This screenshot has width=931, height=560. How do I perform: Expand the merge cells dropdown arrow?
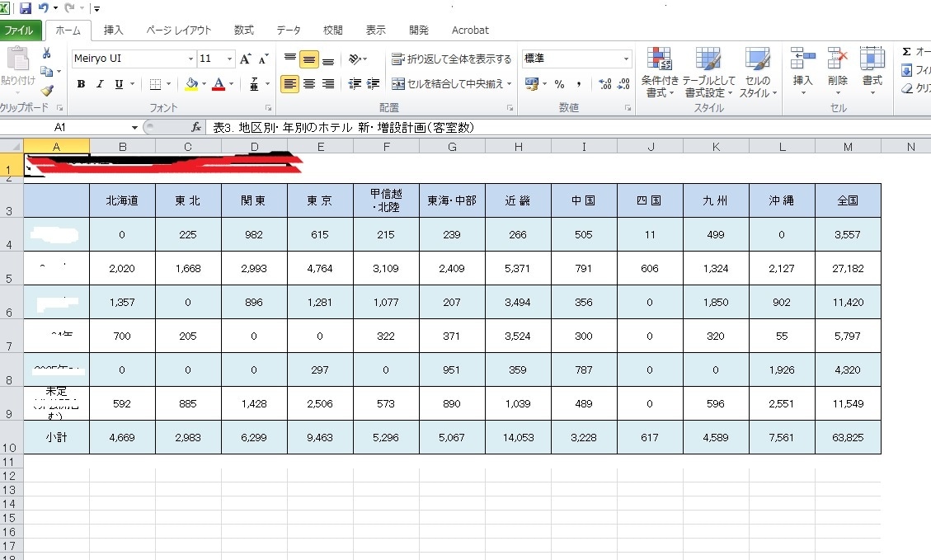509,84
